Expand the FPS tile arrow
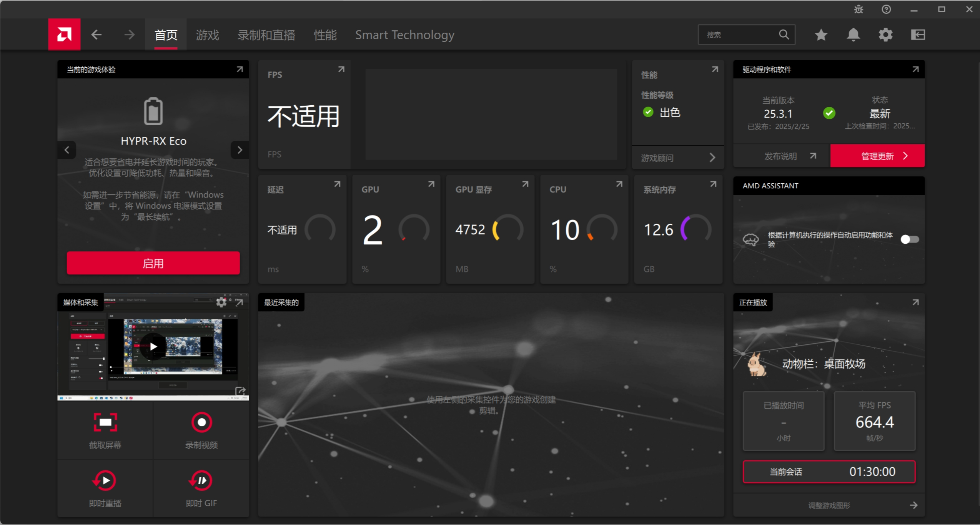This screenshot has height=525, width=980. point(341,70)
